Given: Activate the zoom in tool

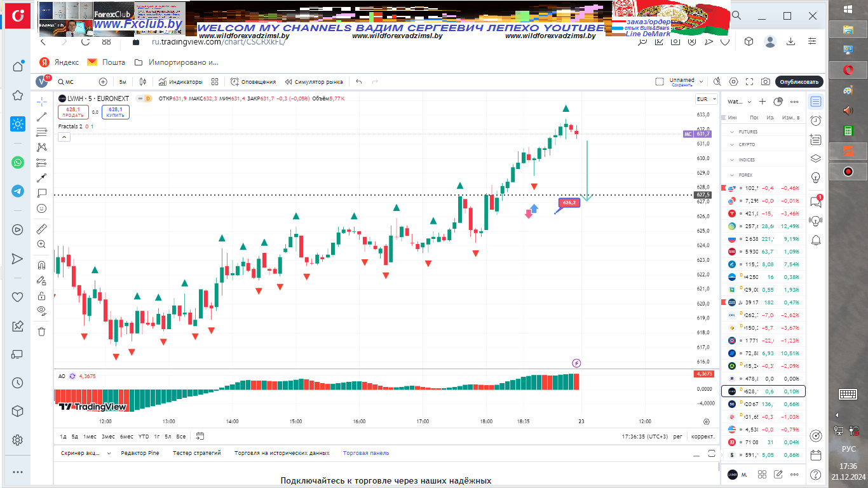Looking at the screenshot, I should pos(42,244).
